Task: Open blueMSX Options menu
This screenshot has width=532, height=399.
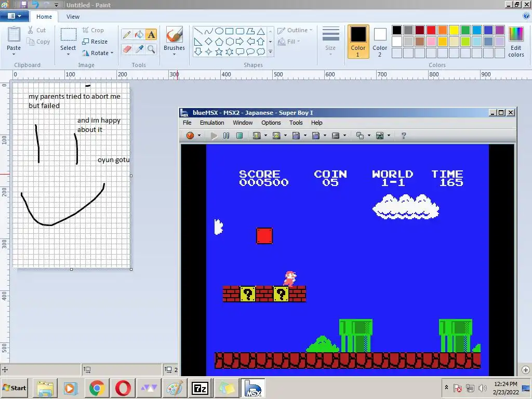Action: point(271,123)
